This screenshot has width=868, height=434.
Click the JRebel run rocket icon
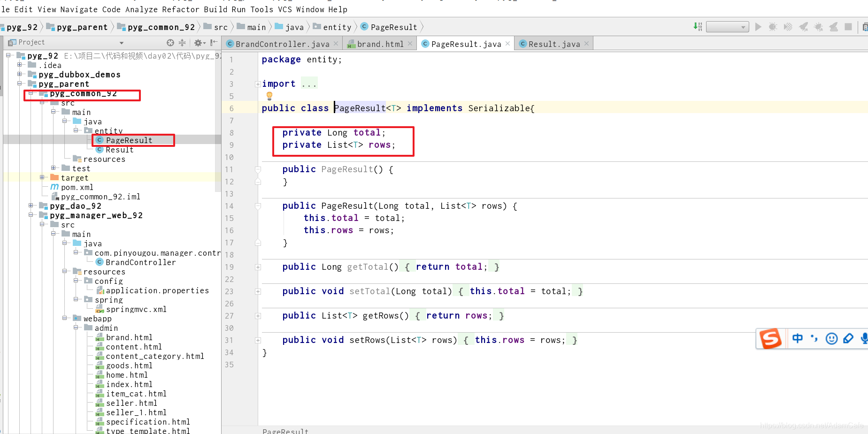pyautogui.click(x=804, y=27)
